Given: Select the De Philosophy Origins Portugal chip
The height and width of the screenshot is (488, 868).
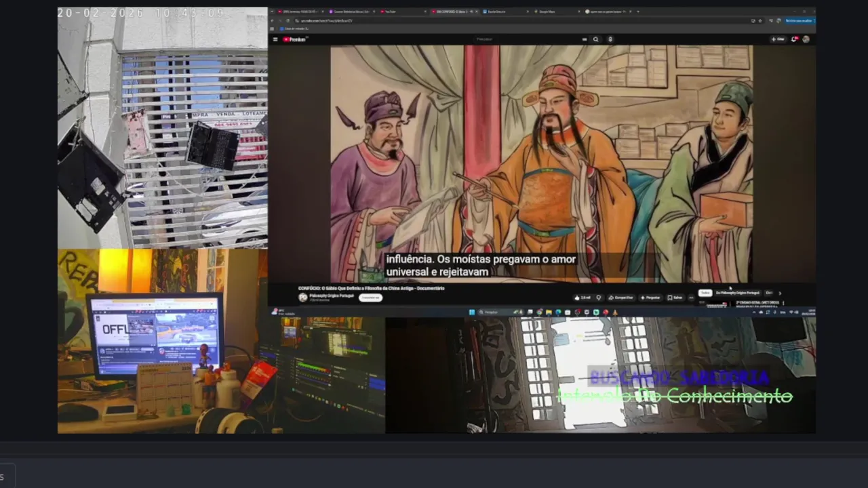Looking at the screenshot, I should (x=738, y=293).
